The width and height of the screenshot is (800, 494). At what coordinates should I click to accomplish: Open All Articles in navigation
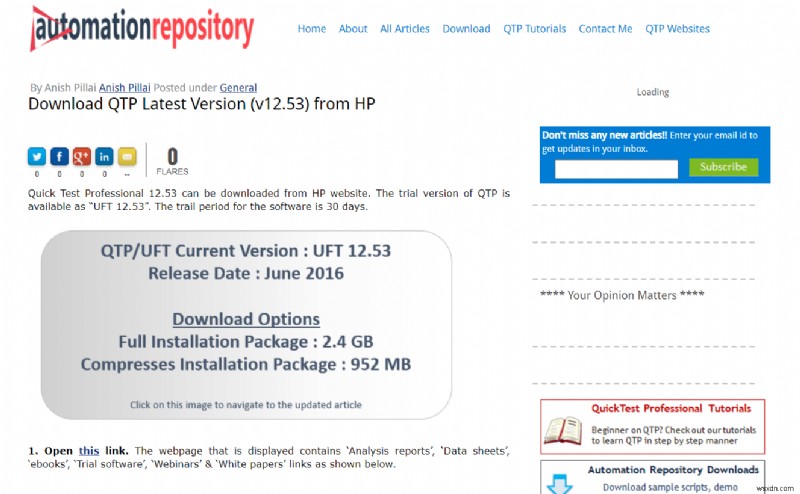405,29
